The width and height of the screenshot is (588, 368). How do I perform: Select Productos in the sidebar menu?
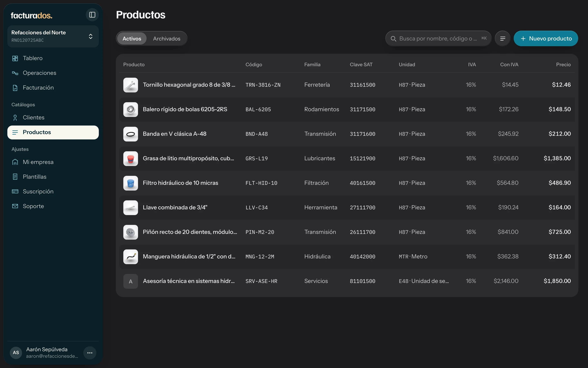(x=53, y=132)
